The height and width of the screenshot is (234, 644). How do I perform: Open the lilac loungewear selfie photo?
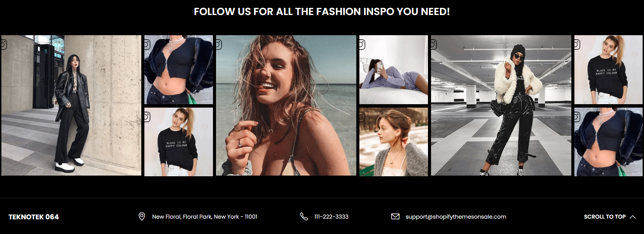click(393, 70)
